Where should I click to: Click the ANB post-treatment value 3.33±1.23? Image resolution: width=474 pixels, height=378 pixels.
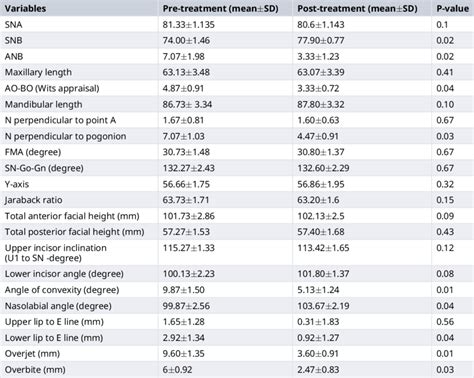(318, 56)
